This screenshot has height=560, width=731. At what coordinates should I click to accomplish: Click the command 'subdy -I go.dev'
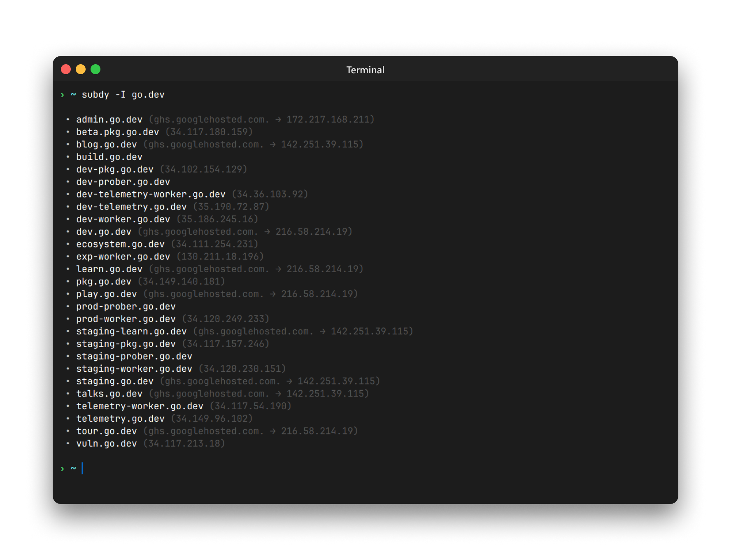tap(123, 95)
